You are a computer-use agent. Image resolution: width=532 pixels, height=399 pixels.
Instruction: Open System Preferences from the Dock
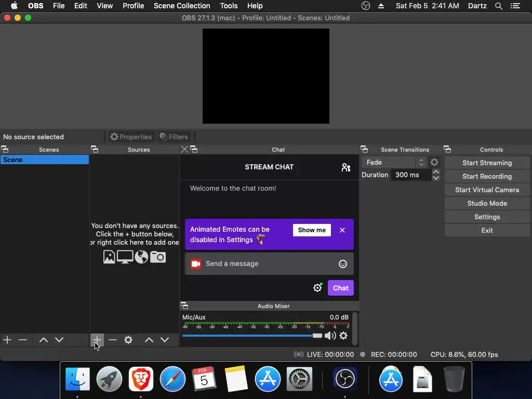click(299, 379)
